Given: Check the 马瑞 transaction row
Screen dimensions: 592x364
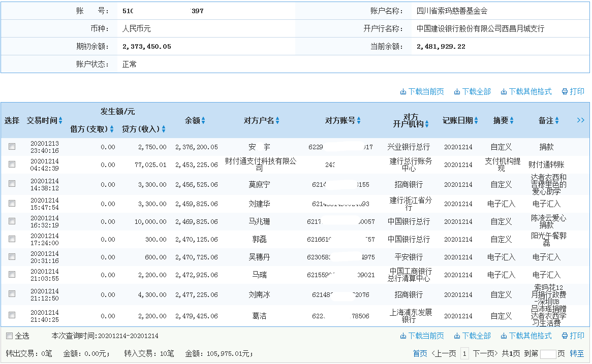Looking at the screenshot, I should point(12,275).
